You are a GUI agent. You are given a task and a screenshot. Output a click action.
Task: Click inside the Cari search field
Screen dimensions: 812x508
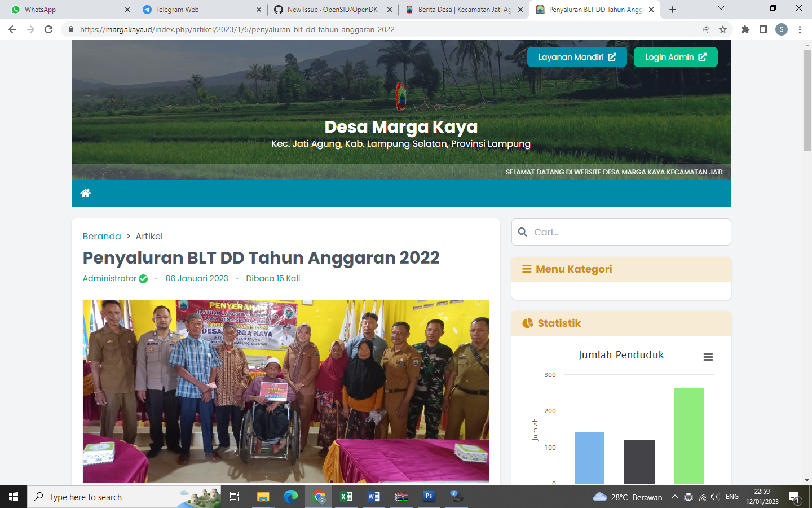pyautogui.click(x=620, y=232)
